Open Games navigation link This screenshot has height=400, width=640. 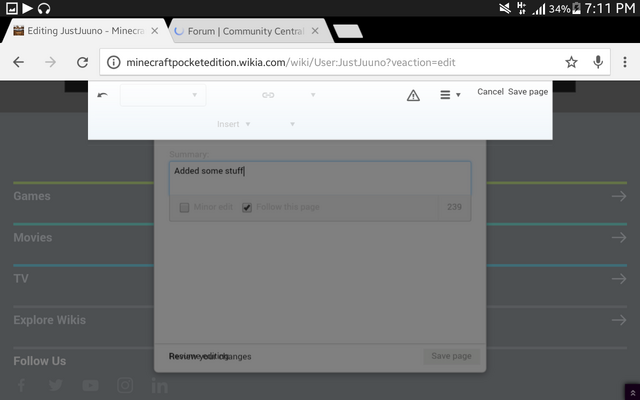tap(32, 196)
